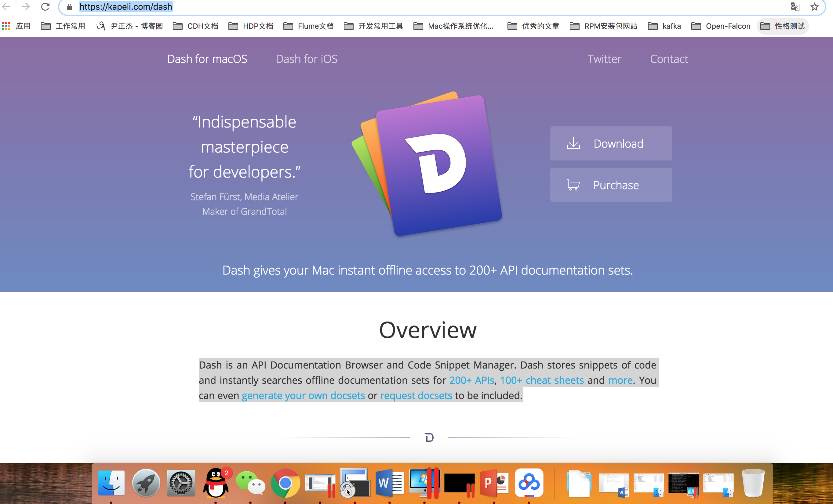Viewport: 833px width, 504px height.
Task: Open Microsoft Word in the Dock
Action: coord(389,483)
